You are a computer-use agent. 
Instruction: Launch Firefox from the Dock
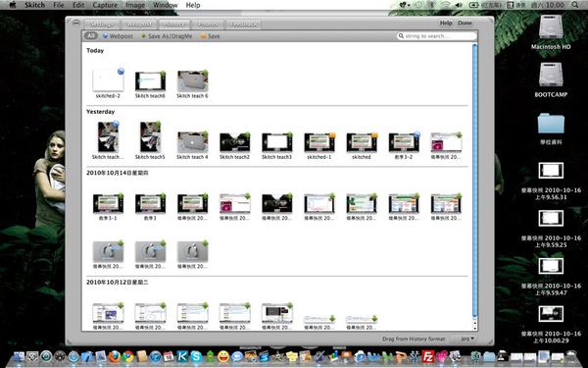coord(115,356)
